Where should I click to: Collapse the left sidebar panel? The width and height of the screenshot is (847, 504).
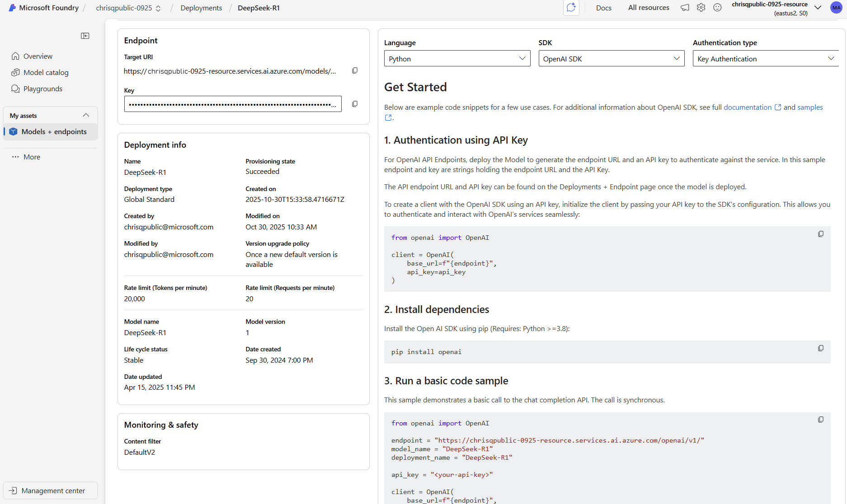pos(85,36)
